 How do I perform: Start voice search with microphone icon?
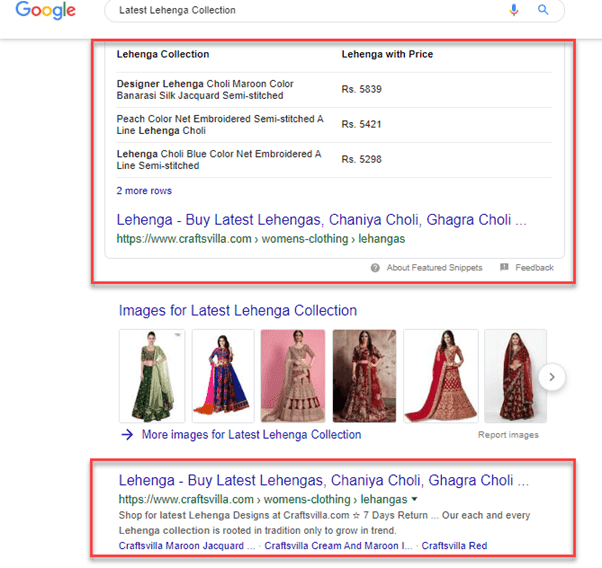pyautogui.click(x=514, y=10)
